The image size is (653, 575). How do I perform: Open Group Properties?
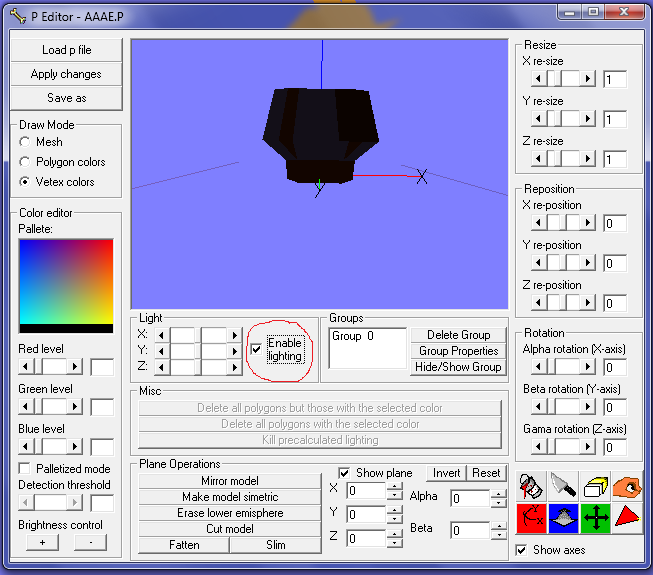click(459, 351)
